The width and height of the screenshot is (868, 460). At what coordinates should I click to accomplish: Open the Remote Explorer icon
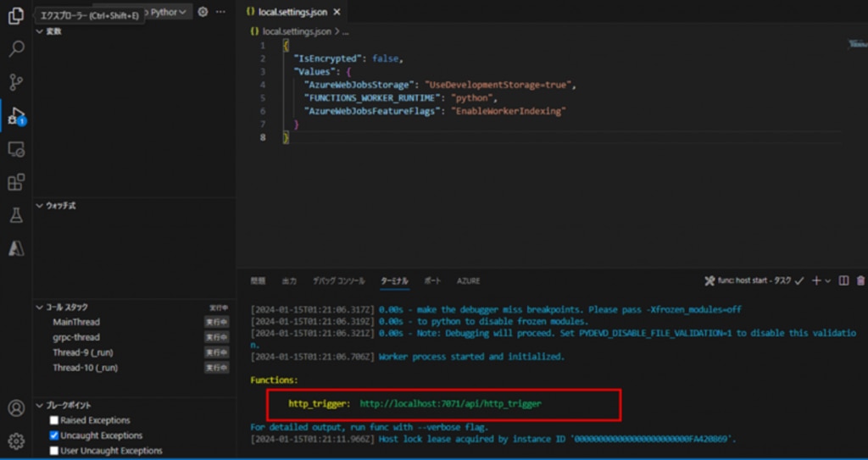(16, 149)
